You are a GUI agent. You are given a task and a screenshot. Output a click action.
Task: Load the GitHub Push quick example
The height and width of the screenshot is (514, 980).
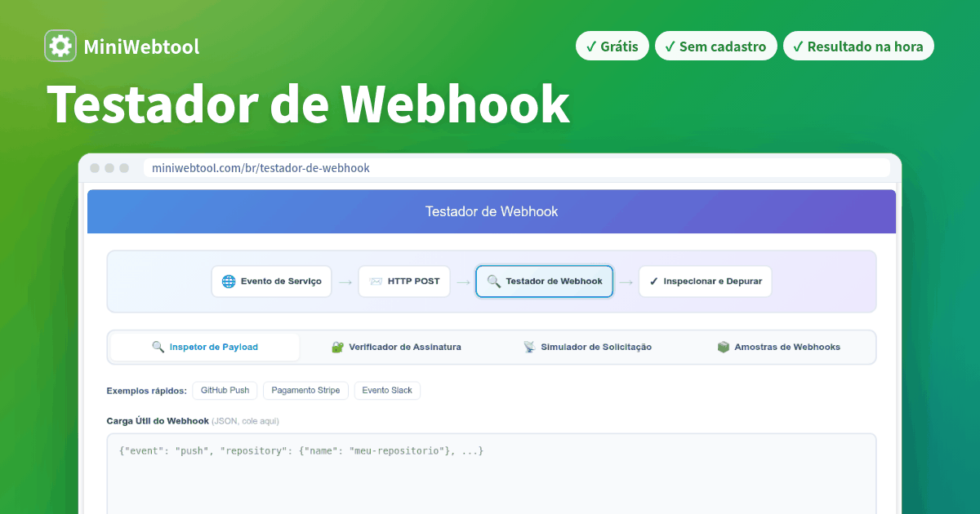[x=225, y=391]
